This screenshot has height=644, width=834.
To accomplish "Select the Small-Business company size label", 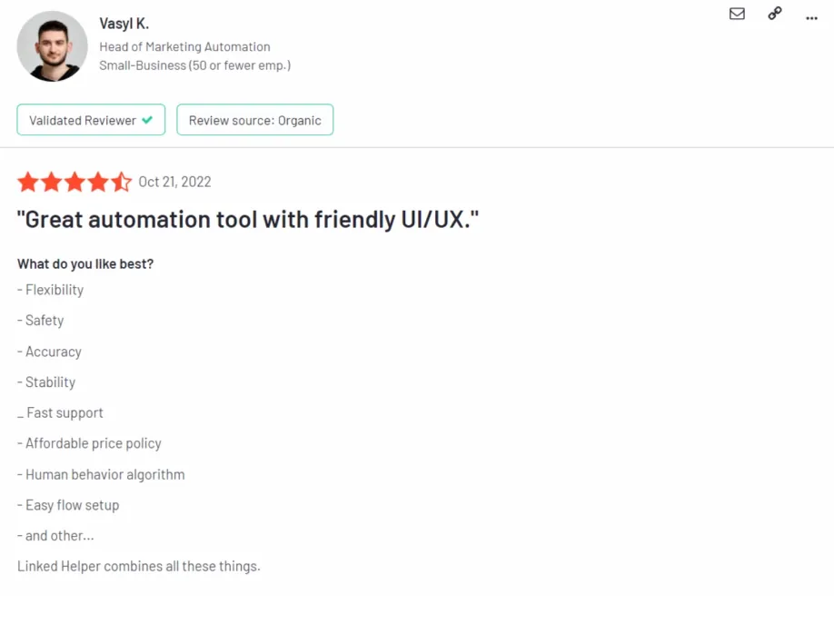I will coord(195,64).
